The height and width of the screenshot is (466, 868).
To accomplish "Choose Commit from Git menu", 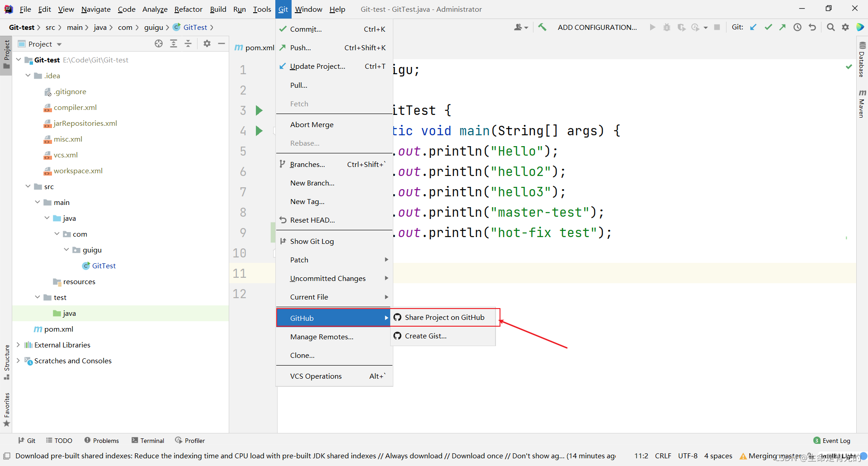I will pyautogui.click(x=334, y=29).
